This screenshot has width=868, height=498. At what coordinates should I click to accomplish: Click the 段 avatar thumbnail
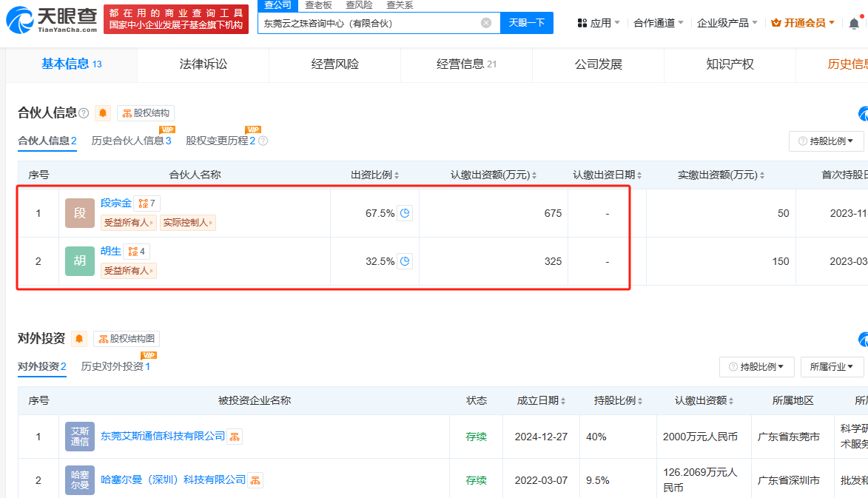point(80,213)
